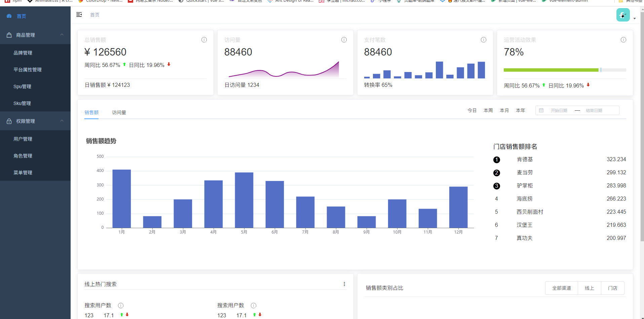Click 真功夫 in the store ranking
The height and width of the screenshot is (319, 644).
[x=525, y=238]
